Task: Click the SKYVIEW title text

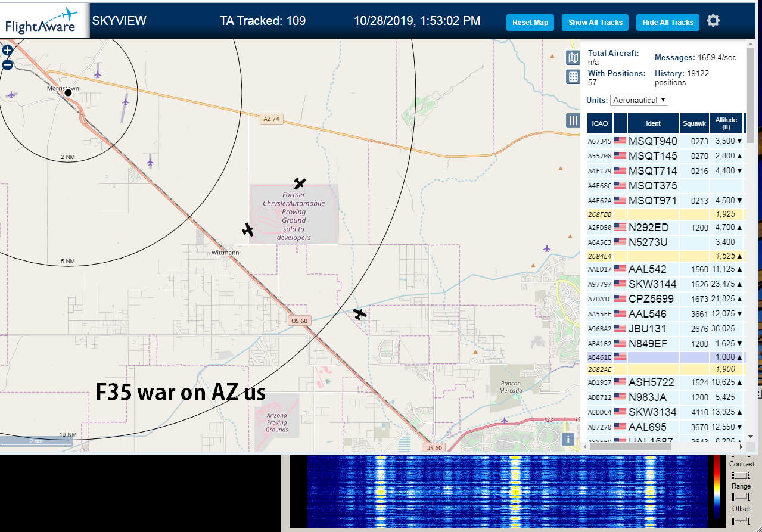Action: [x=119, y=21]
